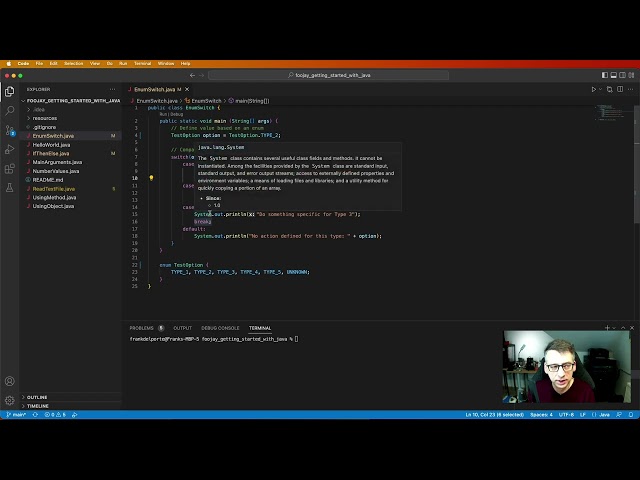Open notifications bell in status bar
The height and width of the screenshot is (480, 640).
click(x=631, y=415)
